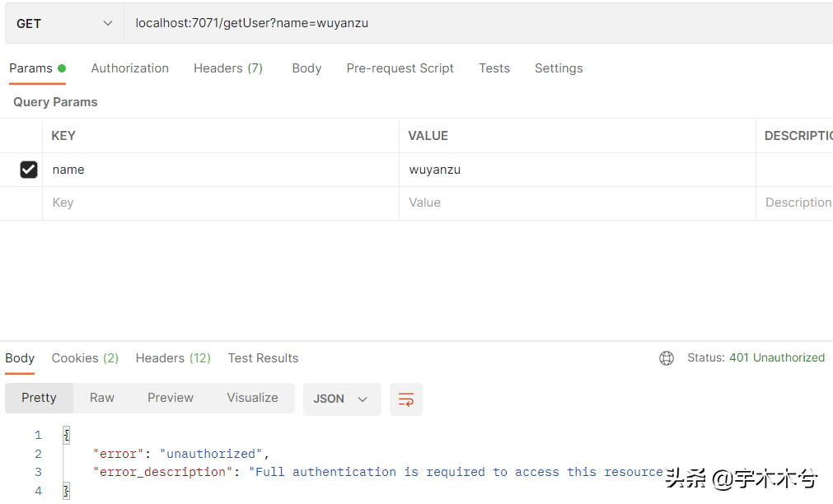Click line number 1 in the response
This screenshot has width=833, height=504.
point(38,434)
